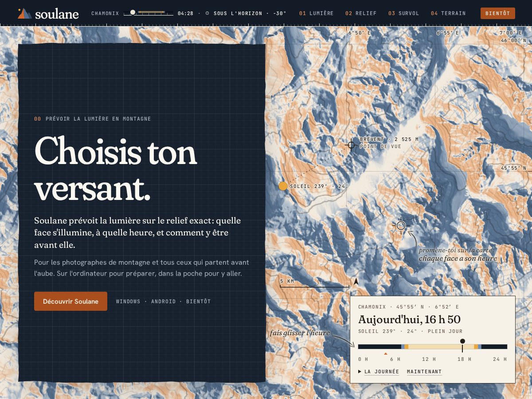Click the north arrow above the scale bar
Screen dimensions: 532x399
click(356, 281)
